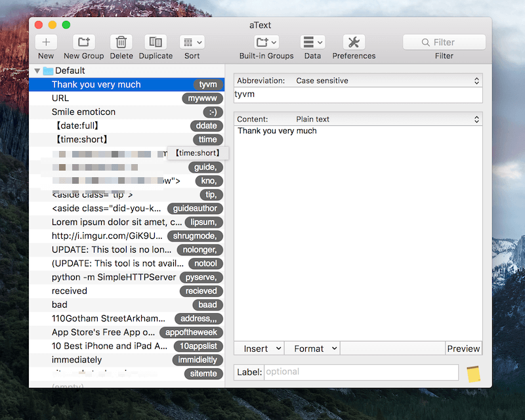Viewport: 525px width, 420px height.
Task: Click the Duplicate toolbar icon
Action: pyautogui.click(x=156, y=43)
